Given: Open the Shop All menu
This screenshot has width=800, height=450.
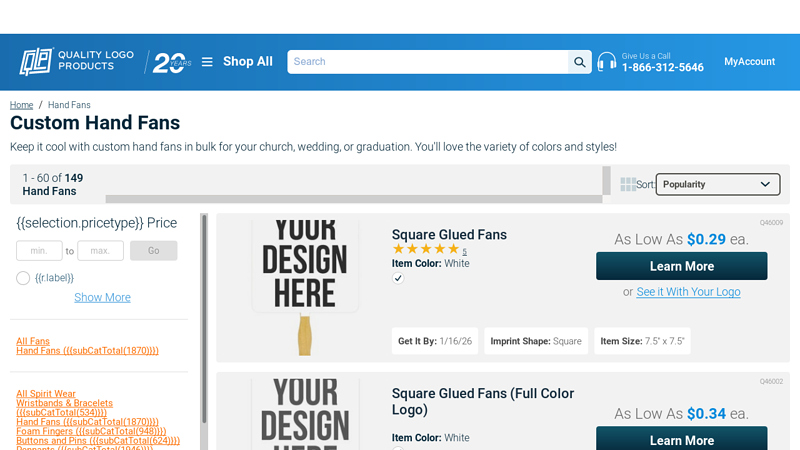Looking at the screenshot, I should click(x=247, y=62).
